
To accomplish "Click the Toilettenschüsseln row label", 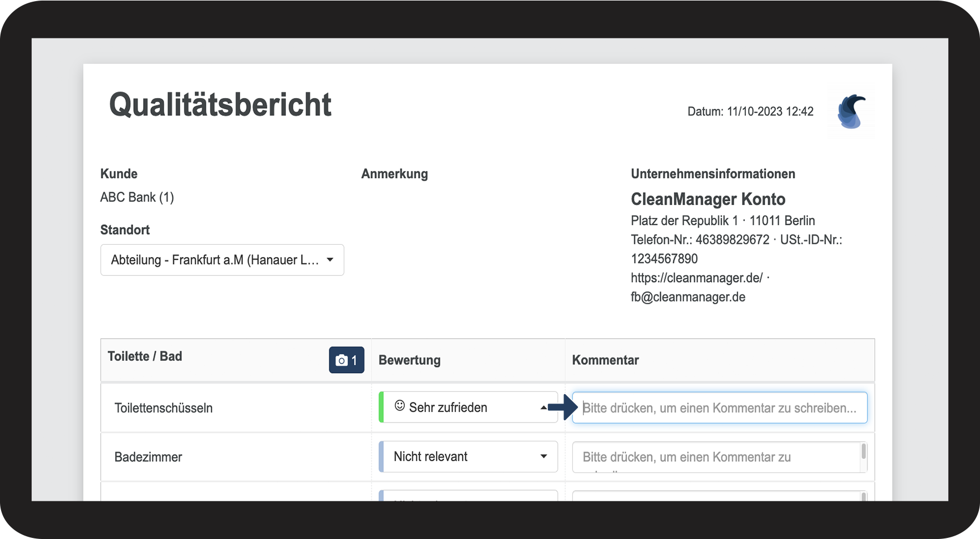I will 164,408.
